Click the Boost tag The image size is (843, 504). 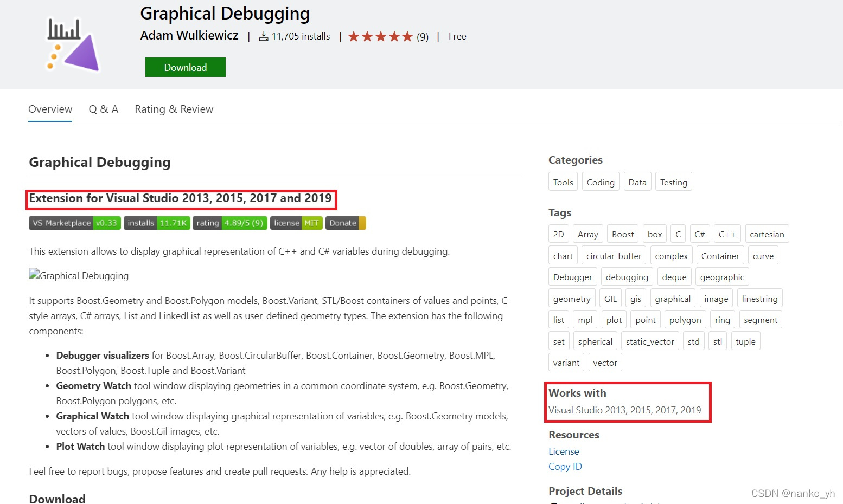point(623,234)
